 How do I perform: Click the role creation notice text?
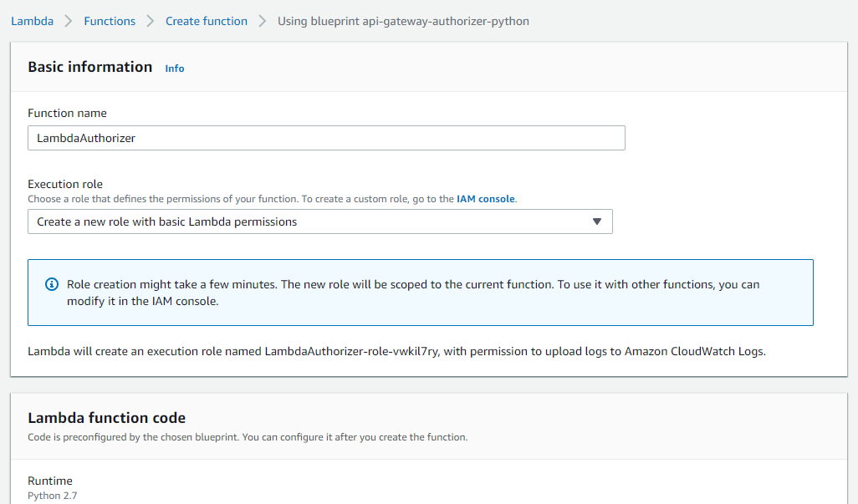[x=413, y=293]
